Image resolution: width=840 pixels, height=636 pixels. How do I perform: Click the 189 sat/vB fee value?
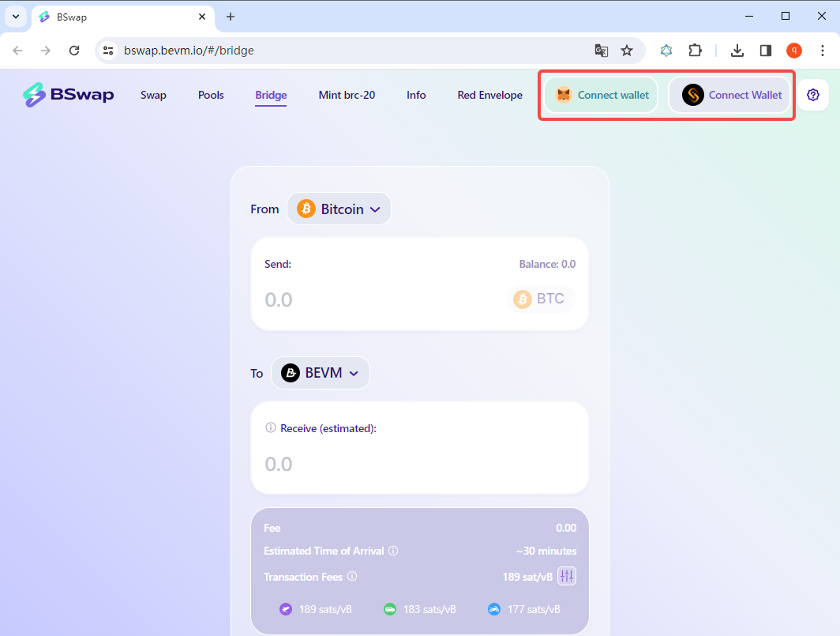(527, 577)
